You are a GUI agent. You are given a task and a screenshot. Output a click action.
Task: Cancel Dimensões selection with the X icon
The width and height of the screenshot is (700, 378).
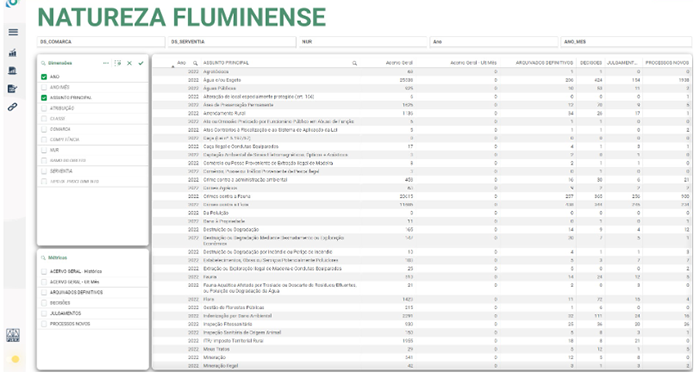coord(129,63)
